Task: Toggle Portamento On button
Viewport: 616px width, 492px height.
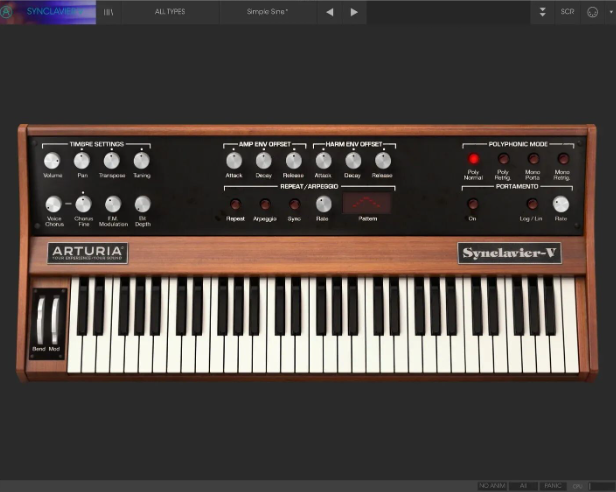Action: 473,204
